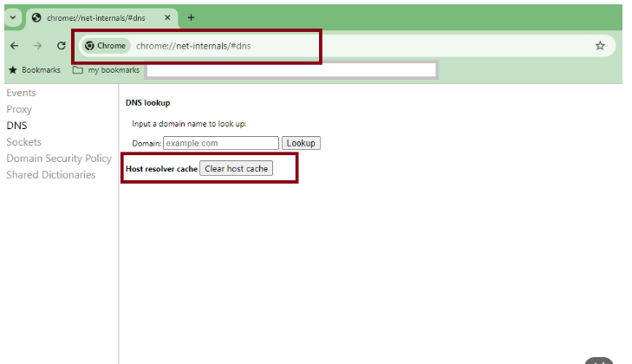Click the back navigation arrow

click(14, 46)
